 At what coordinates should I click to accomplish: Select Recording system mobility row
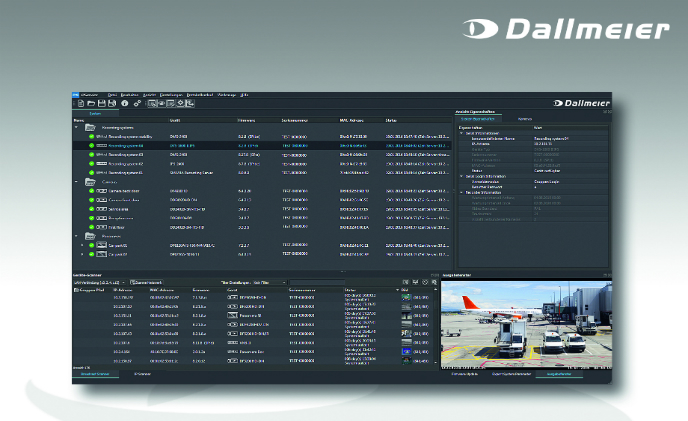point(262,137)
